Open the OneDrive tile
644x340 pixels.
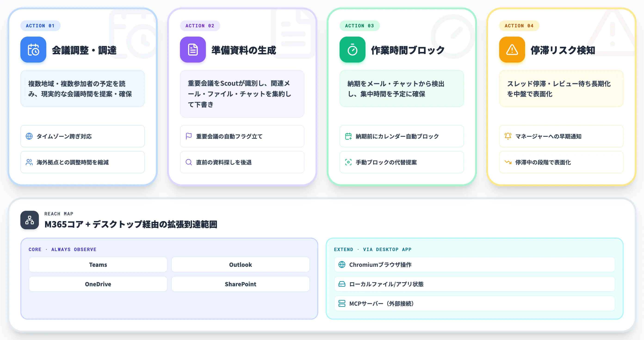[x=98, y=284]
